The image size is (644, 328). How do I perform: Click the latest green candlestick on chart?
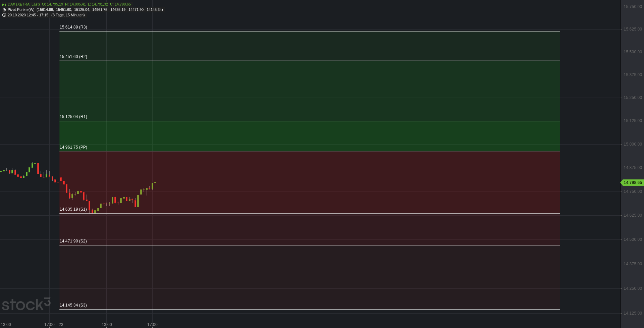point(155,182)
